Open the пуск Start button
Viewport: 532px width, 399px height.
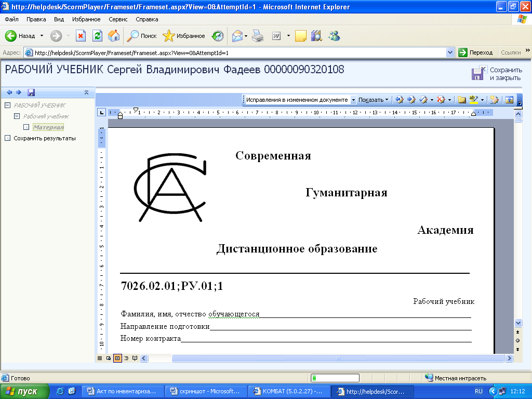[x=24, y=391]
